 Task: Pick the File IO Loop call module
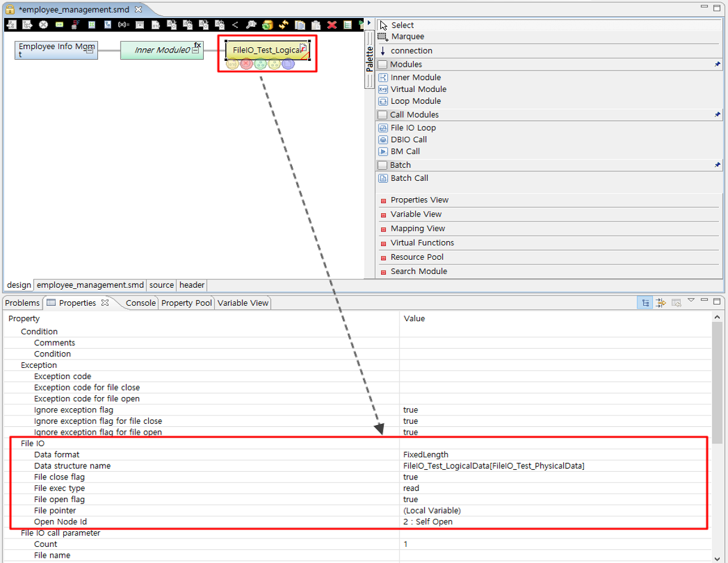click(x=413, y=128)
